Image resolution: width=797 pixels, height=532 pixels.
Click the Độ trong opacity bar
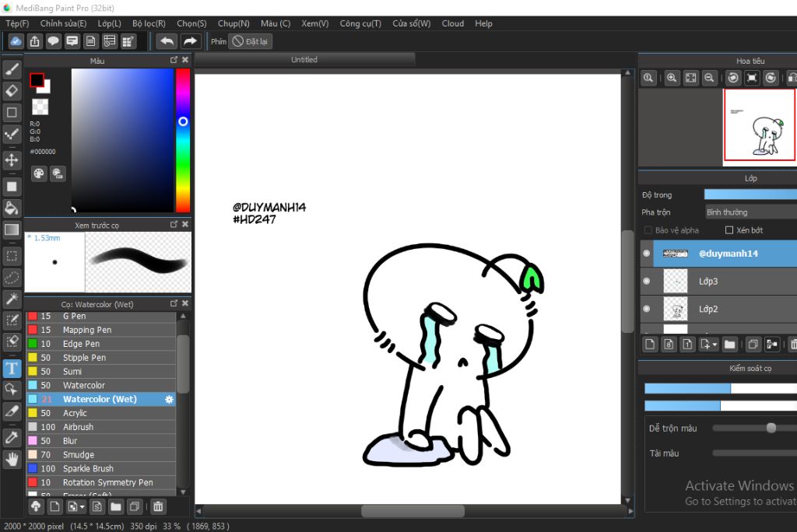click(750, 194)
